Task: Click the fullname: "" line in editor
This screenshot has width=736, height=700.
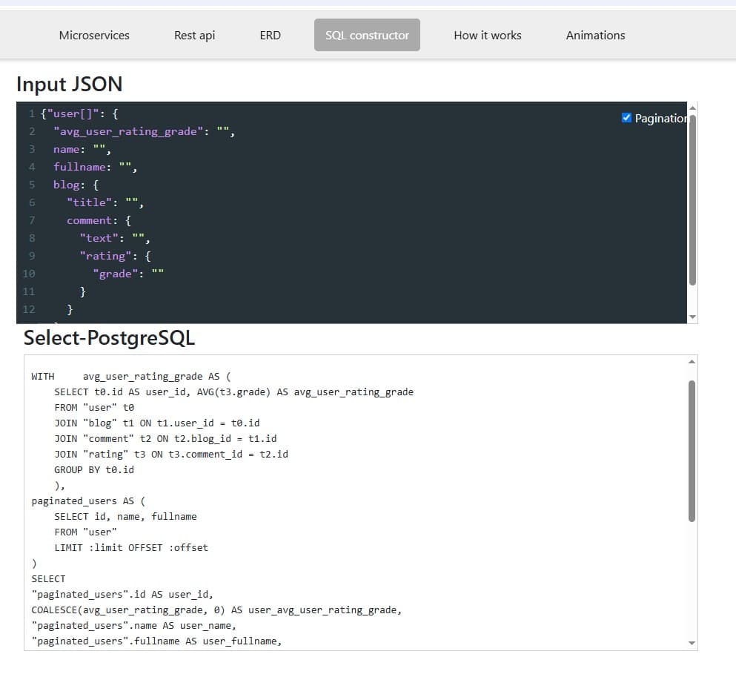Action: 96,167
